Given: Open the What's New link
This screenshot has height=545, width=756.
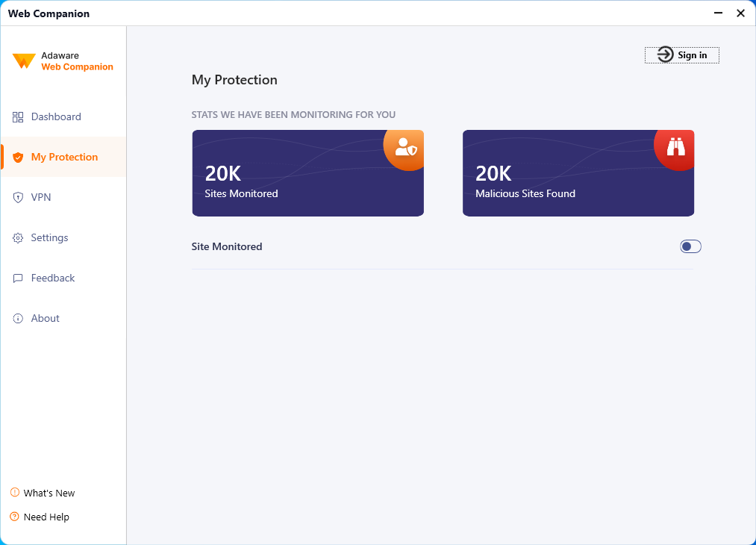Looking at the screenshot, I should click(49, 493).
